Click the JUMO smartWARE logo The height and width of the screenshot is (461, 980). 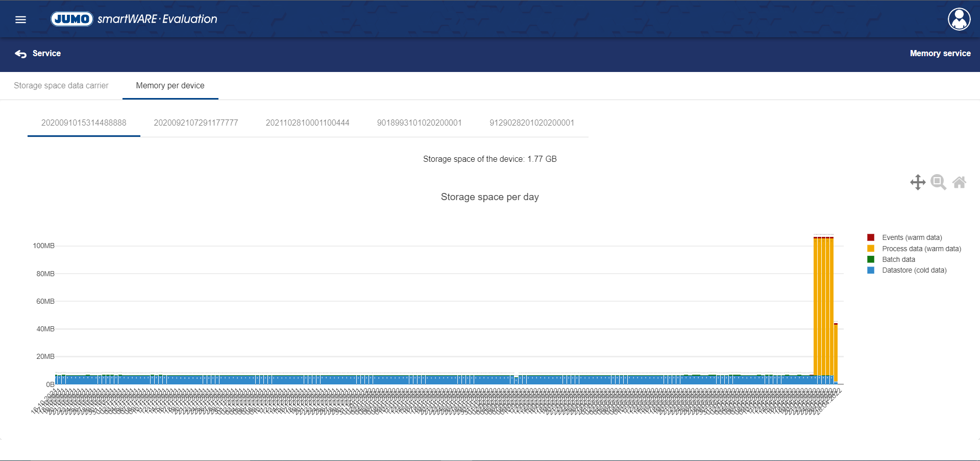point(134,19)
